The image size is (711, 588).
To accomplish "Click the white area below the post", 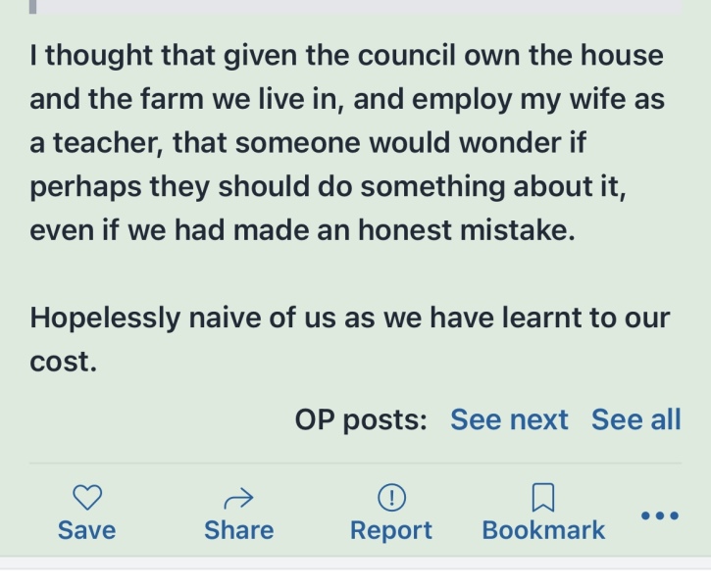I will tap(355, 578).
